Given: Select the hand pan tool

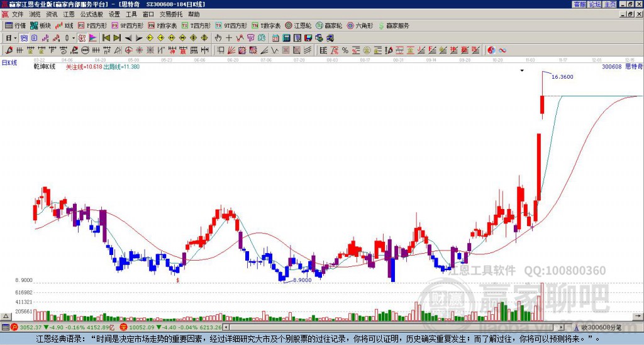Looking at the screenshot, I should point(218,38).
